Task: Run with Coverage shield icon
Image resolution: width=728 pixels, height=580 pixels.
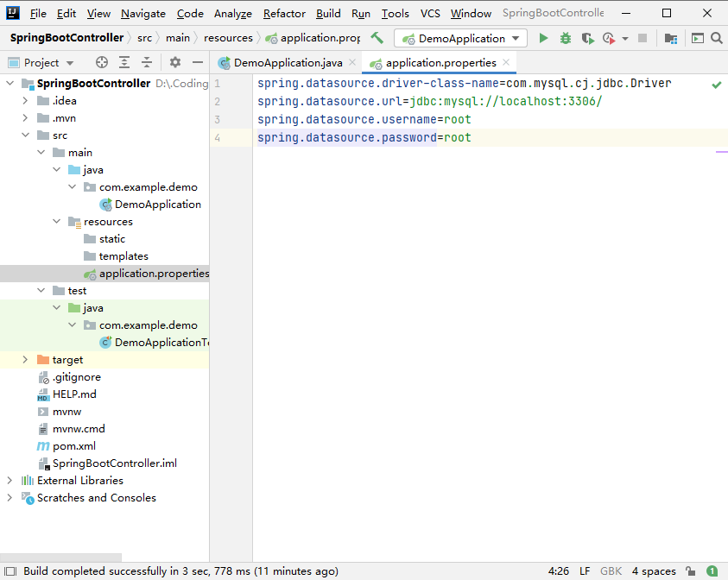Action: pyautogui.click(x=588, y=38)
